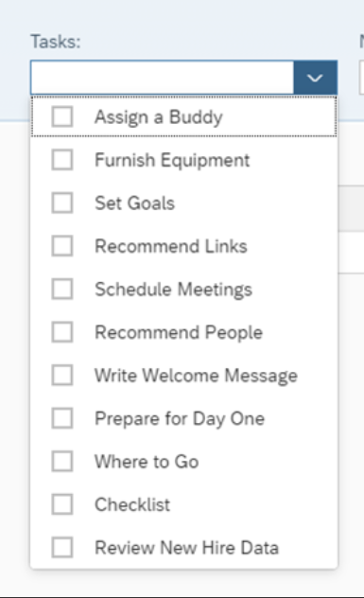
Task: Pick the Checklist option label
Action: pos(132,504)
